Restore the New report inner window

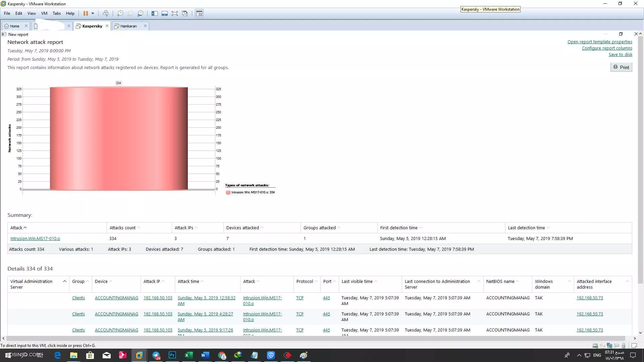click(621, 34)
